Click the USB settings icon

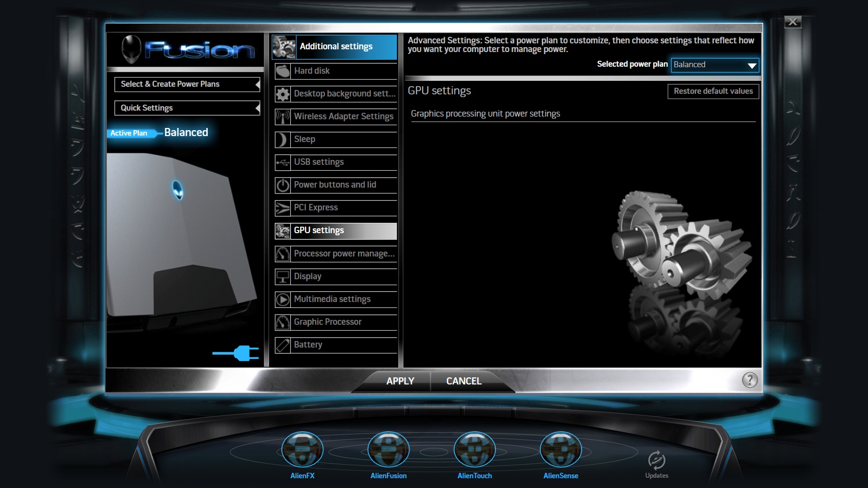coord(283,162)
